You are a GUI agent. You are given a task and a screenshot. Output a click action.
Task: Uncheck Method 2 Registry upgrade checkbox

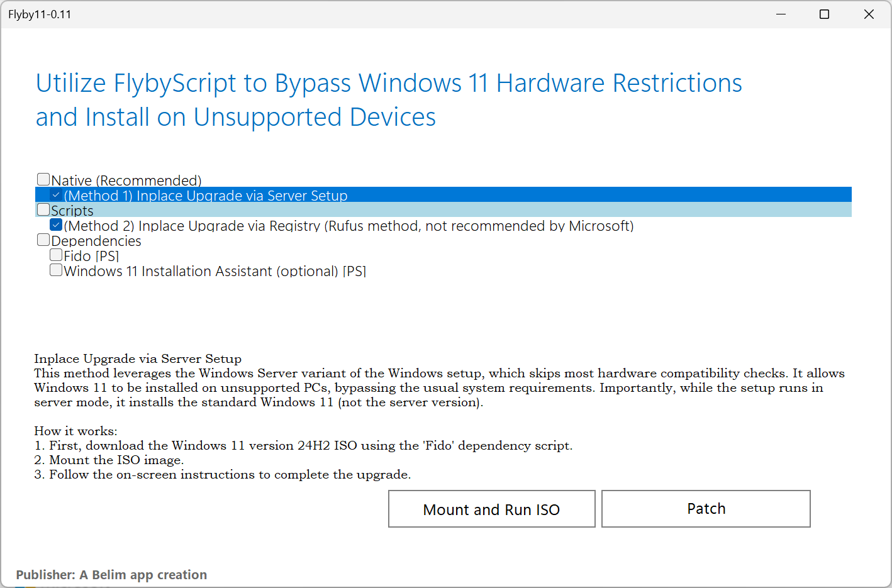click(x=56, y=225)
